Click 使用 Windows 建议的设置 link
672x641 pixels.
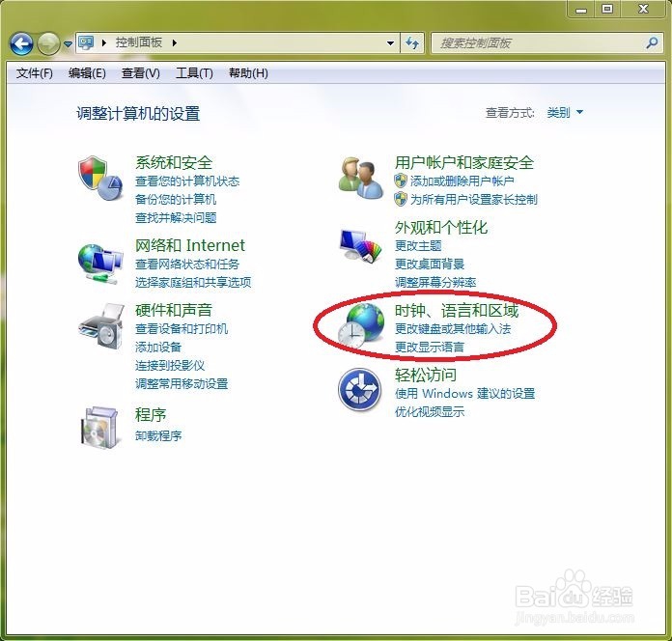point(464,393)
